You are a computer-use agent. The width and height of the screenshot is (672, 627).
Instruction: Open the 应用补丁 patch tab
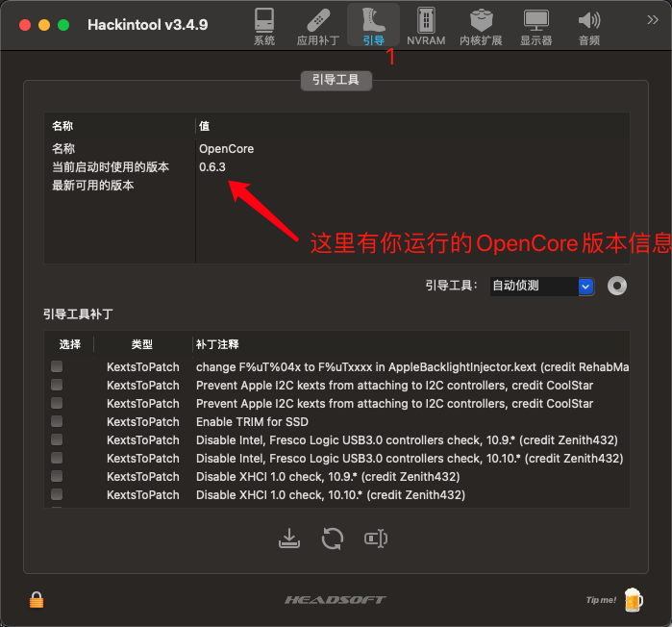tap(318, 27)
